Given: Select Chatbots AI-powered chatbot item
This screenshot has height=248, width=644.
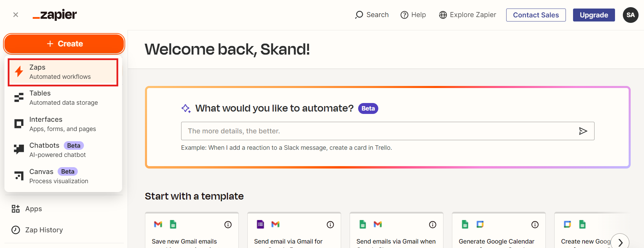Looking at the screenshot, I should pos(63,150).
